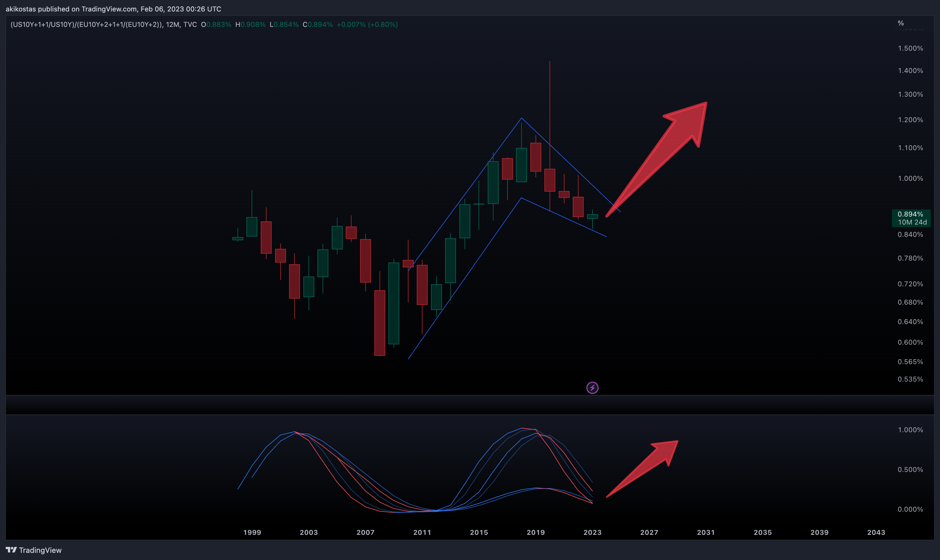
Task: Click the 0.500% indicator axis label
Action: (x=910, y=469)
